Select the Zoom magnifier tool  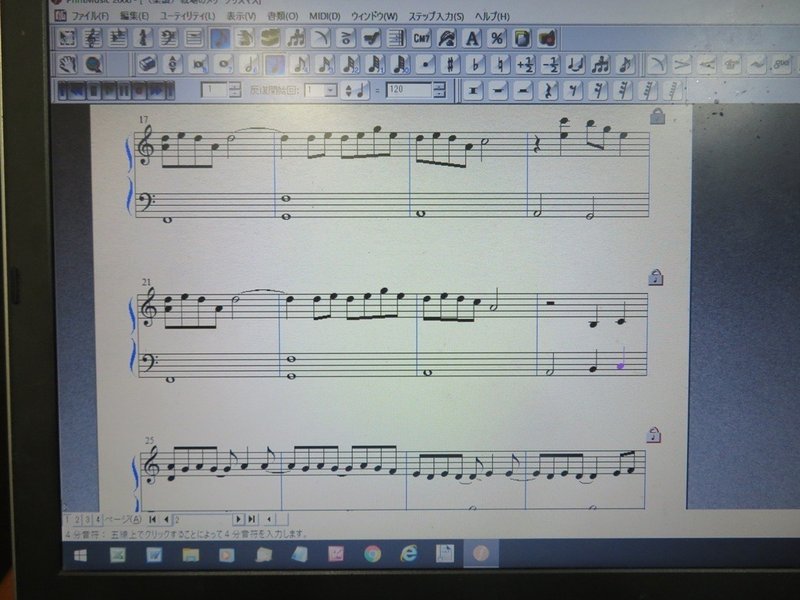[x=93, y=64]
